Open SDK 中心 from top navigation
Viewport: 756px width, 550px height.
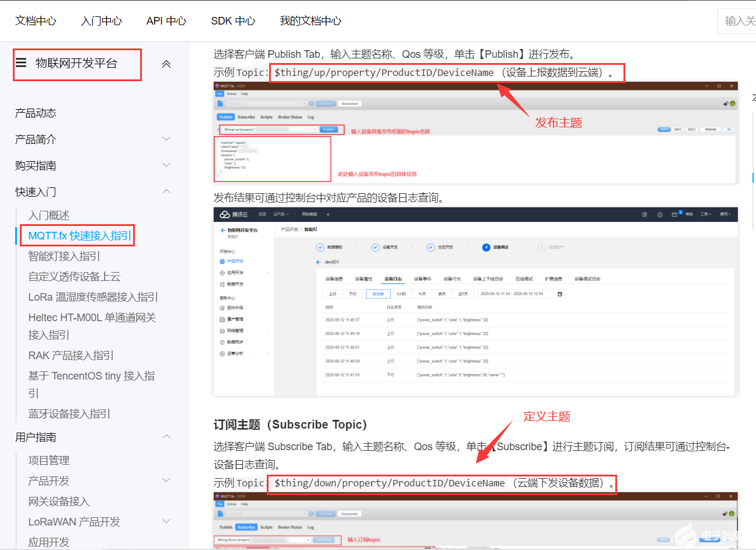pyautogui.click(x=233, y=21)
